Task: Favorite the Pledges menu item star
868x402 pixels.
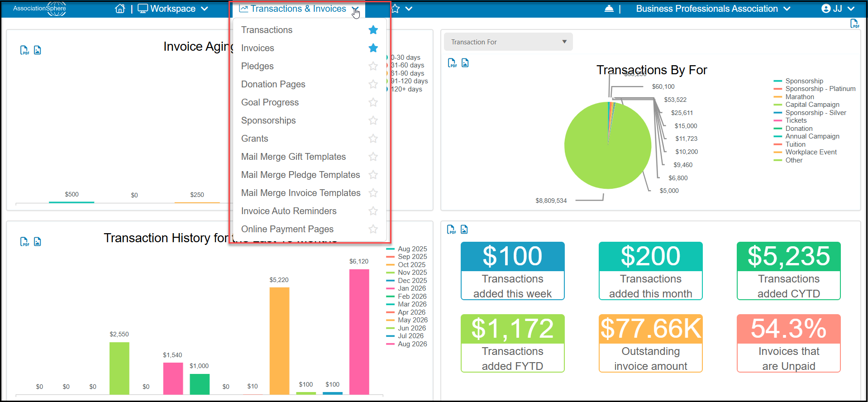Action: point(373,66)
